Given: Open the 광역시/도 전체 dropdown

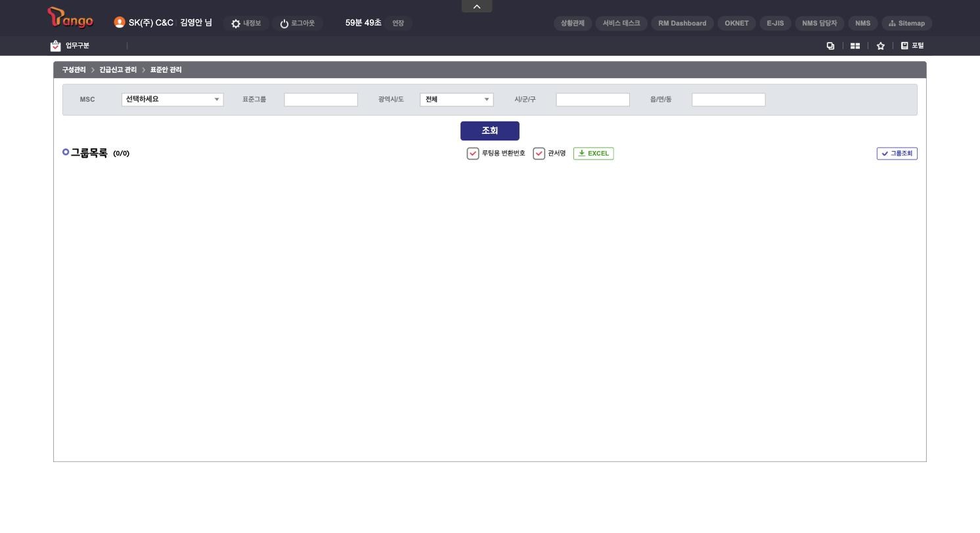Looking at the screenshot, I should 457,100.
